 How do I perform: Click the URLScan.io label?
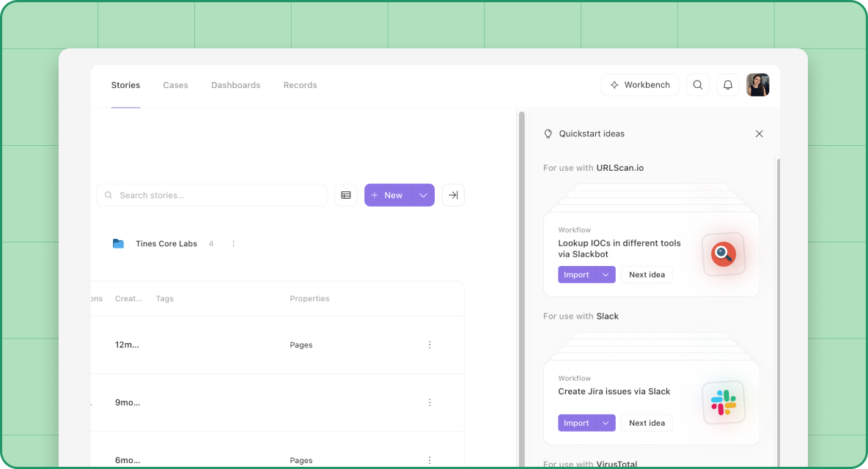pyautogui.click(x=620, y=168)
